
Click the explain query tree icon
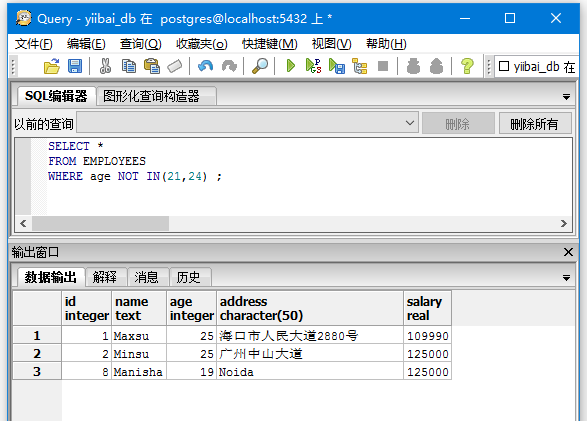click(x=360, y=67)
